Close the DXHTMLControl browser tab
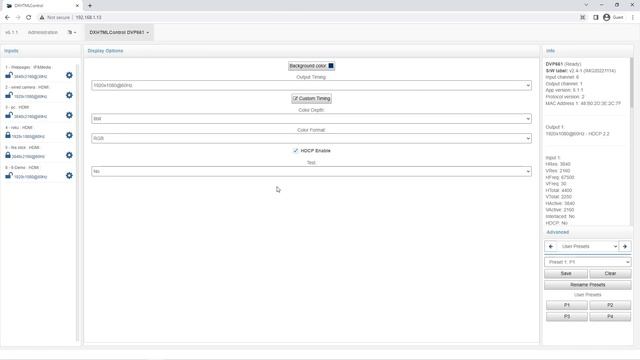 click(x=77, y=6)
